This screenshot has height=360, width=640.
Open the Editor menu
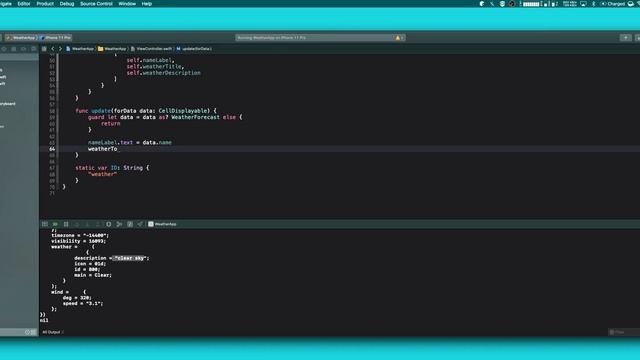tap(24, 4)
